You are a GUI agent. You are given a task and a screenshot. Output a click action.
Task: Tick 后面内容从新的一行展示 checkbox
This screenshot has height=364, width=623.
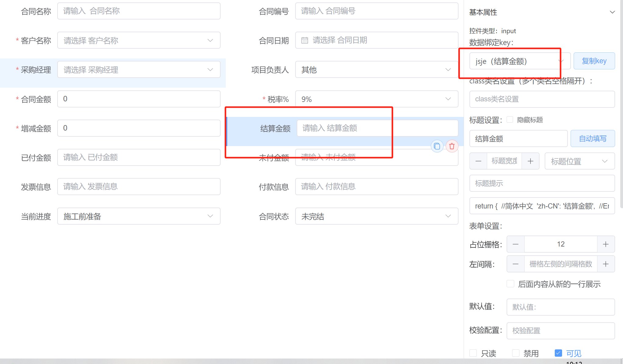click(x=510, y=284)
